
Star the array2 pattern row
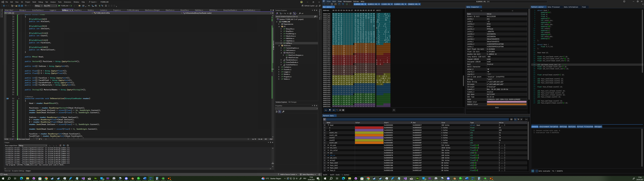point(325,160)
